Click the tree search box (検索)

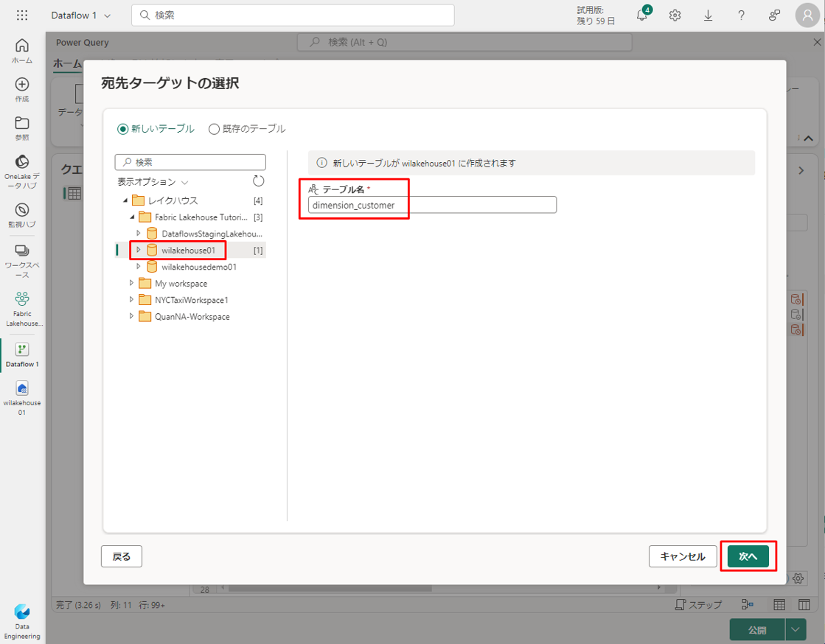[190, 162]
